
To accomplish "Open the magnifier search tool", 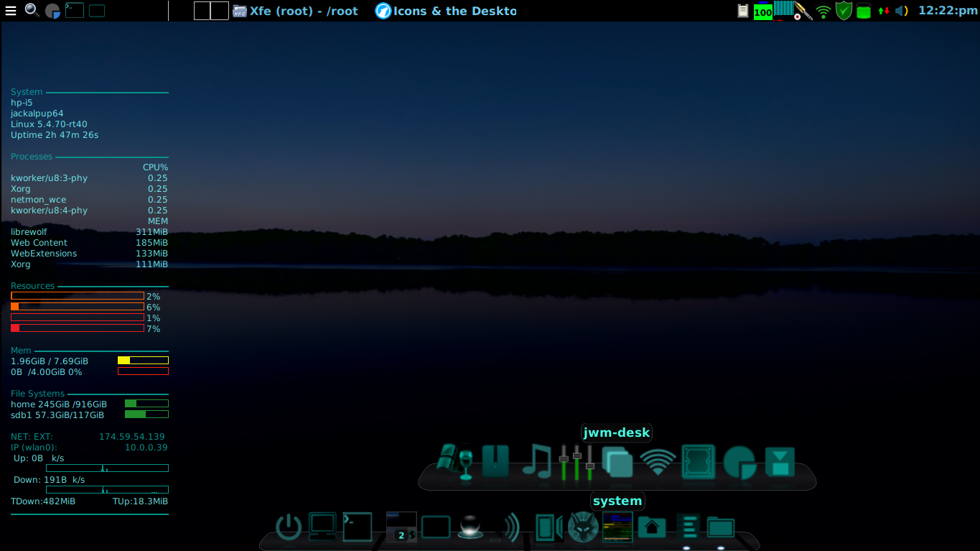I will tap(32, 10).
